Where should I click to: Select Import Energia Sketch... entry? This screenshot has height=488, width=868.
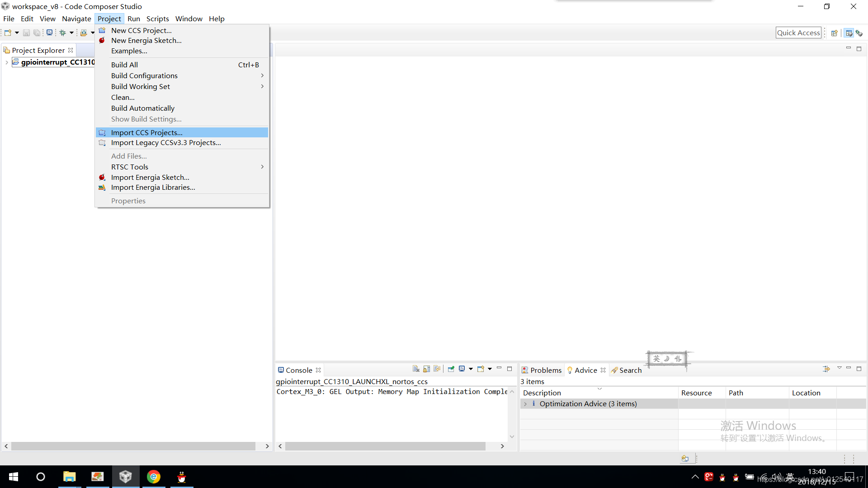[x=182, y=177]
